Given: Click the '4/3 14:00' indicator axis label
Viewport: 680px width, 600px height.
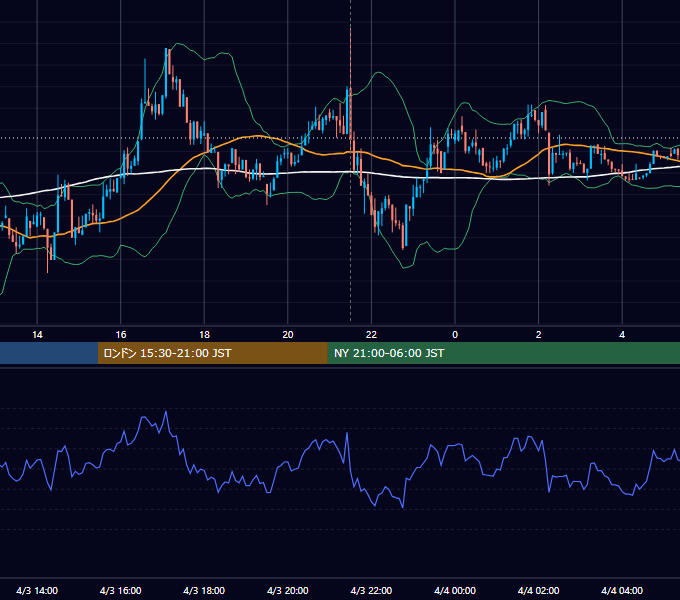Looking at the screenshot, I should pos(37,590).
